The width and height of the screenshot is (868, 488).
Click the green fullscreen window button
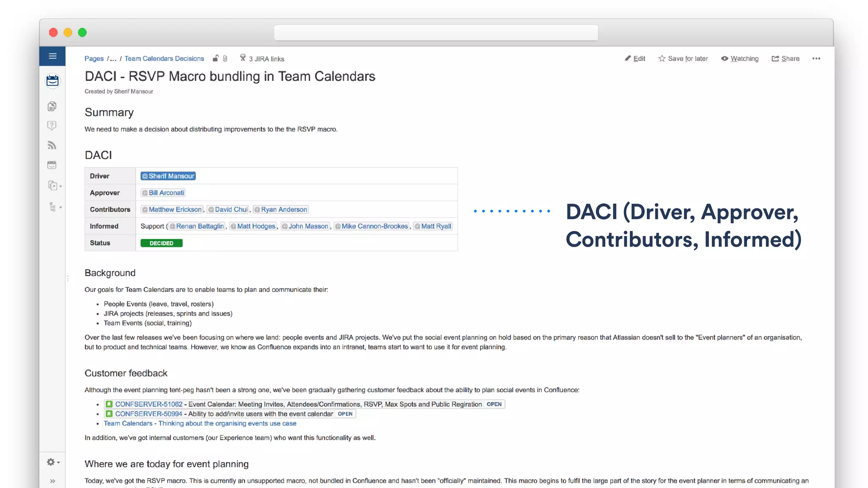pos(82,33)
